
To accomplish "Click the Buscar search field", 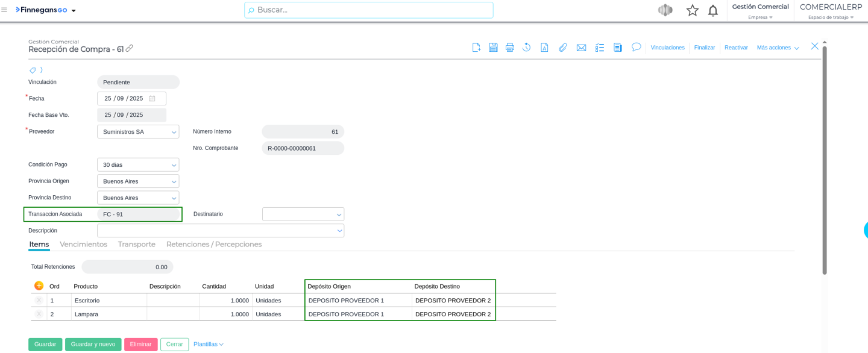I will coord(369,10).
